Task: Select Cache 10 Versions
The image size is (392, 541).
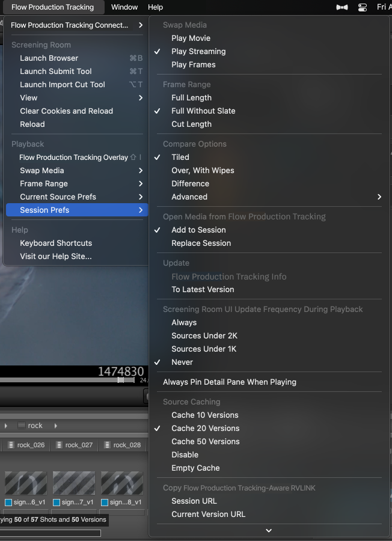Action: click(x=269, y=415)
